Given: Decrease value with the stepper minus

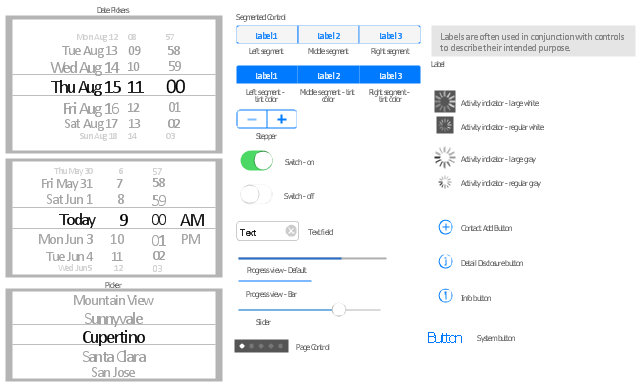Looking at the screenshot, I should coord(252,119).
